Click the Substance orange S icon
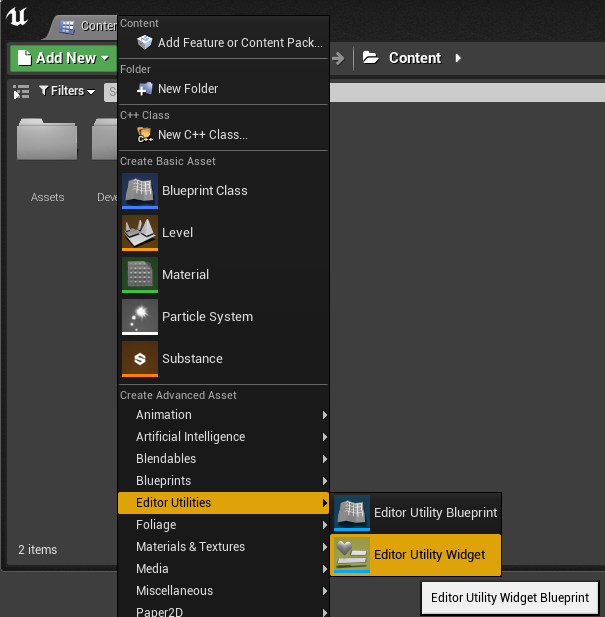The height and width of the screenshot is (617, 605). click(x=140, y=359)
